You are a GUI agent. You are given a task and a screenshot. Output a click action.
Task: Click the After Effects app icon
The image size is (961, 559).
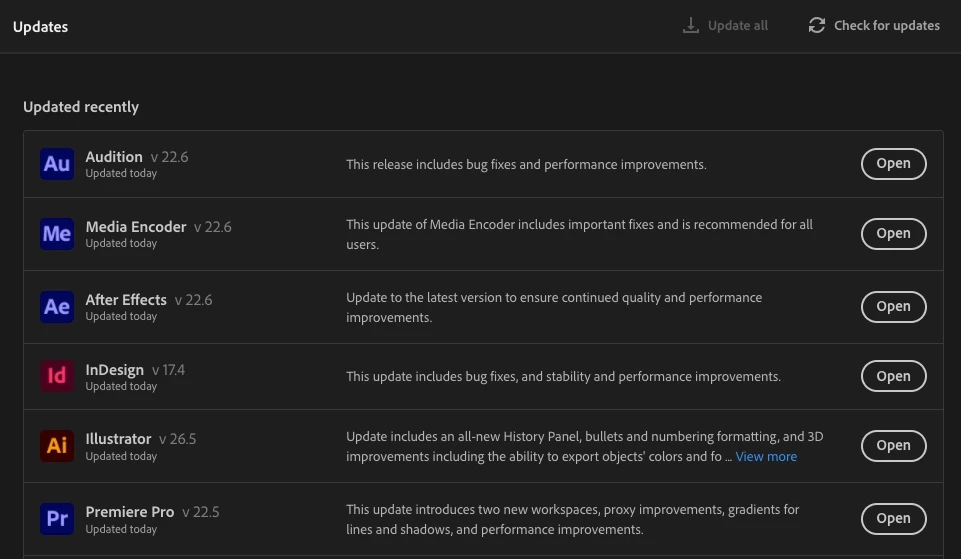pos(57,307)
